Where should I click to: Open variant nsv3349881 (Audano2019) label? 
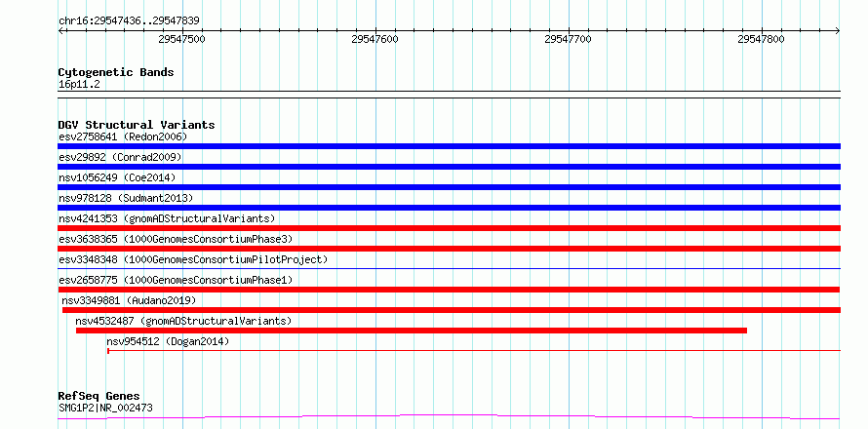(129, 300)
